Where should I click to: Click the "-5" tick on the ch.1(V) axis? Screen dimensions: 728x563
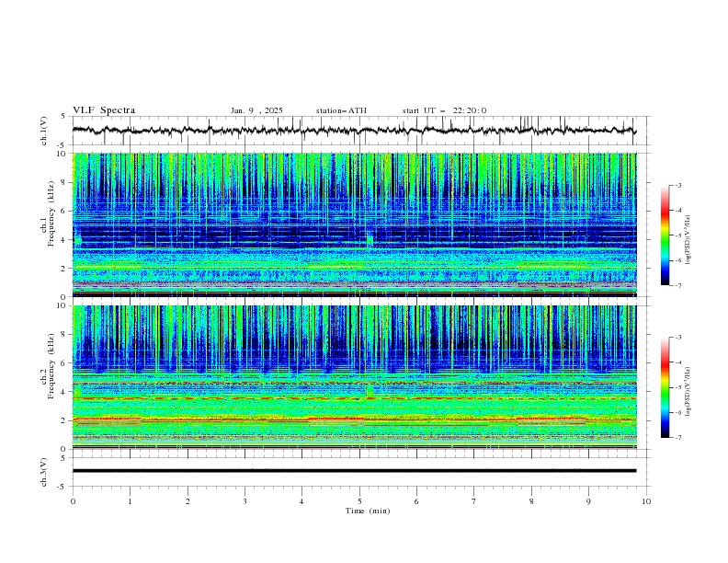[63, 145]
